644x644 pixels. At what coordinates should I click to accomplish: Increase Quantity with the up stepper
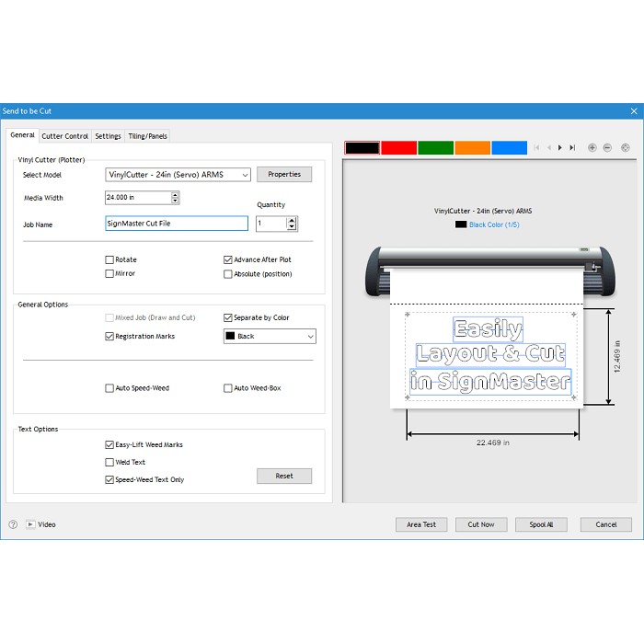click(292, 220)
